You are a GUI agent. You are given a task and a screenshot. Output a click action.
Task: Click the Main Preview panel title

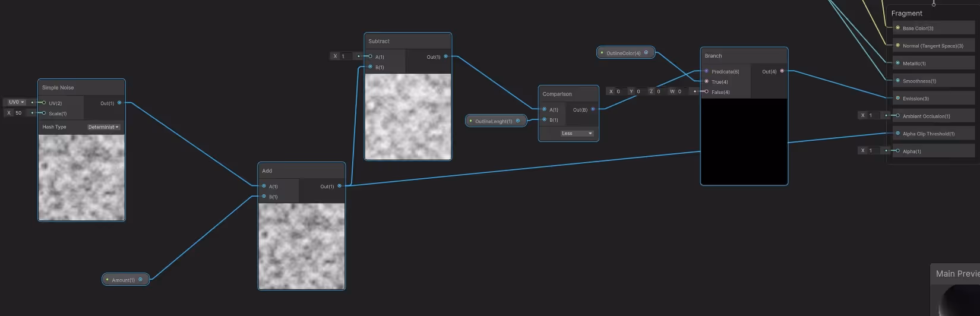click(x=957, y=274)
